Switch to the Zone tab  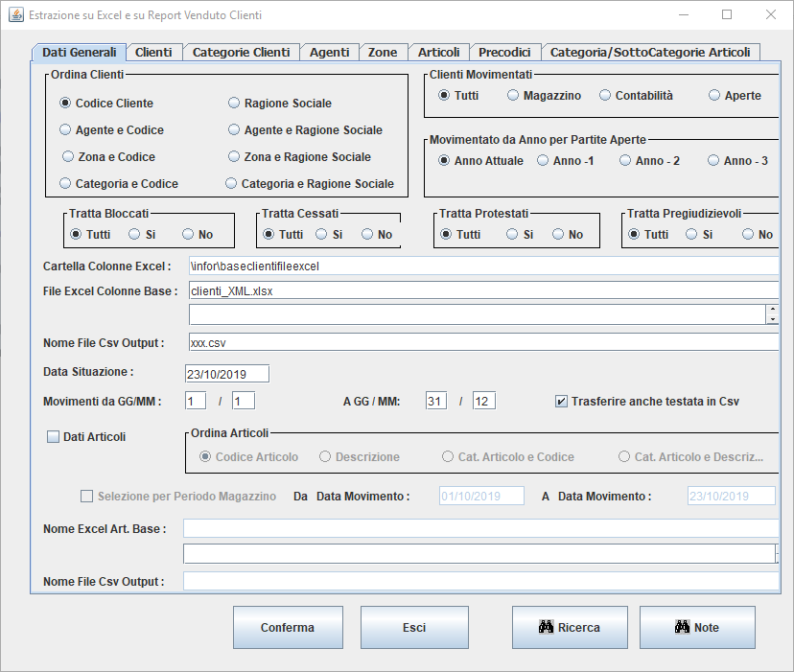tap(383, 52)
